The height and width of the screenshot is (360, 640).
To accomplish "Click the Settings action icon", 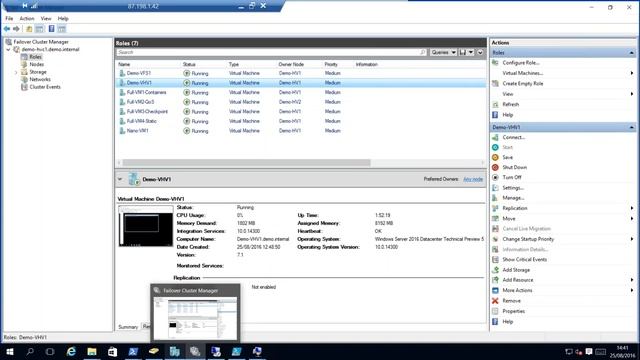I will tap(495, 188).
